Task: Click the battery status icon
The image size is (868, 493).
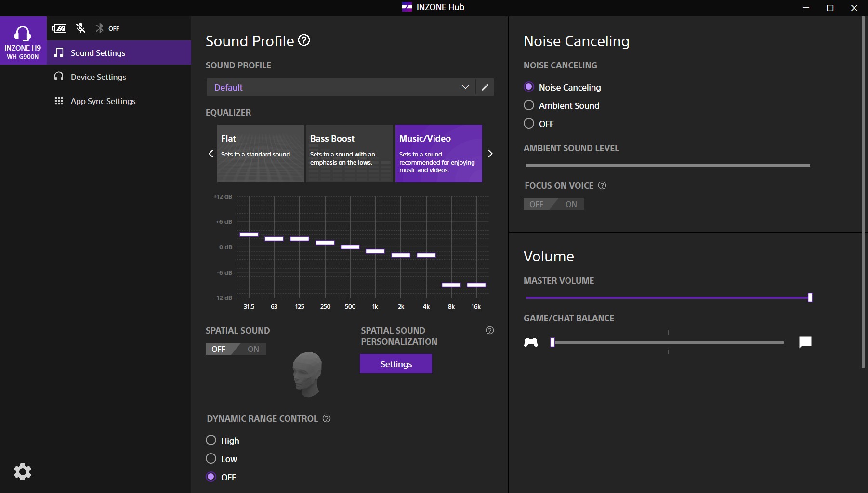Action: click(x=59, y=28)
